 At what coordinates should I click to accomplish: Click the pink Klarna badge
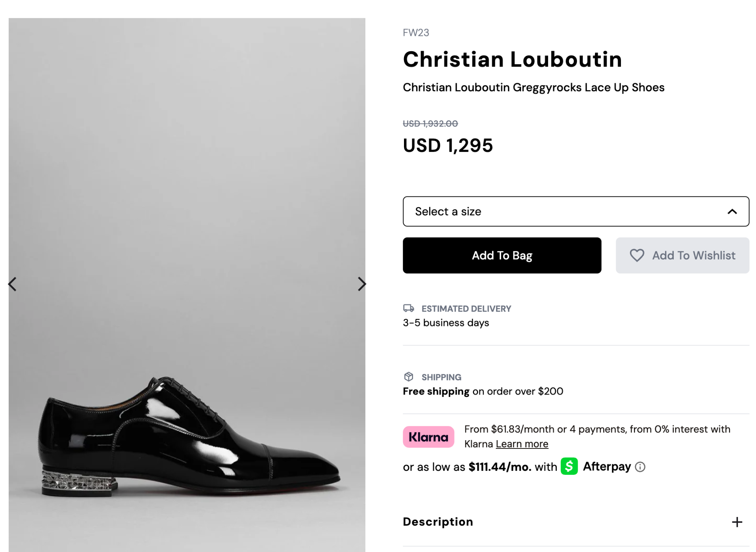tap(428, 437)
